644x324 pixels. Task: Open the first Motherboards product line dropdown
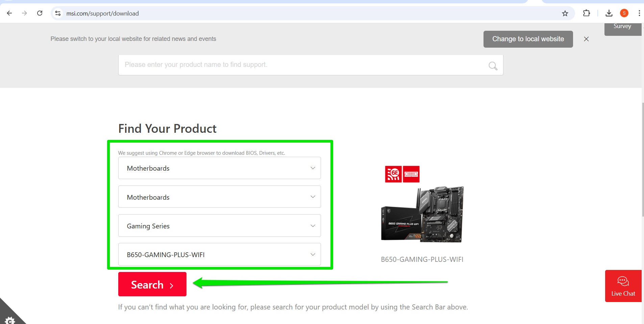[220, 168]
